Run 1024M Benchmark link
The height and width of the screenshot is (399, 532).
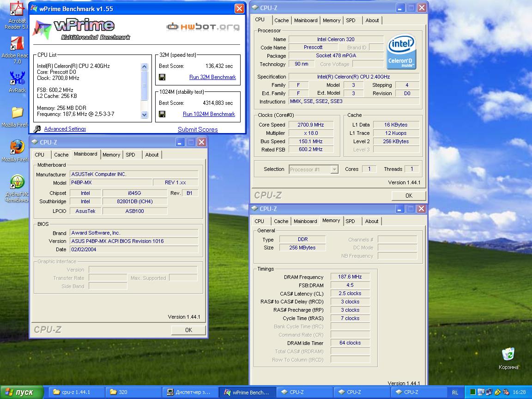point(209,114)
